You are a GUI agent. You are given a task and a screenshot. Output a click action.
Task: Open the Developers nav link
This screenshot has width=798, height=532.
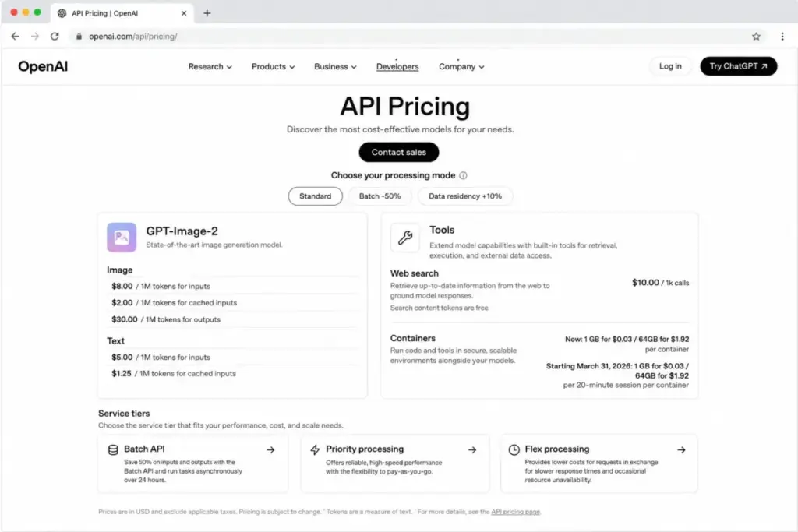click(397, 67)
